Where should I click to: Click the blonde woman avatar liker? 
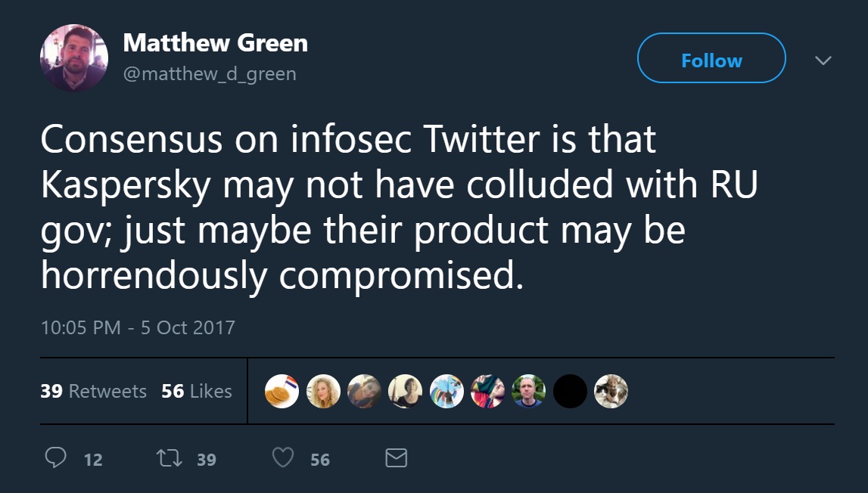point(323,391)
